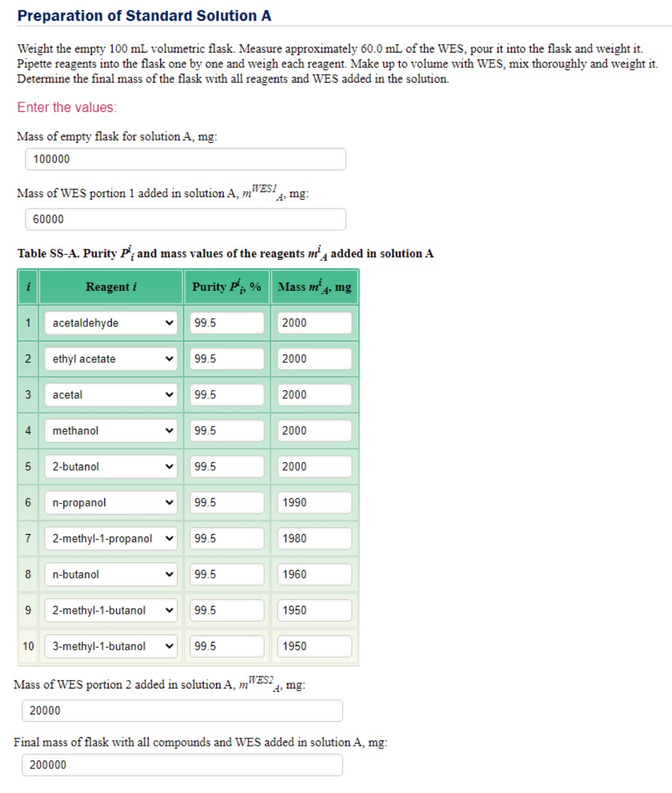Open the n-propanol reagent selector
This screenshot has width=672, height=793.
point(110,503)
